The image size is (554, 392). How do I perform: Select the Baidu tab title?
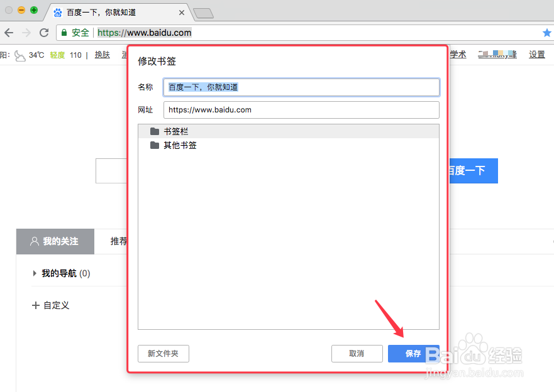pyautogui.click(x=101, y=13)
